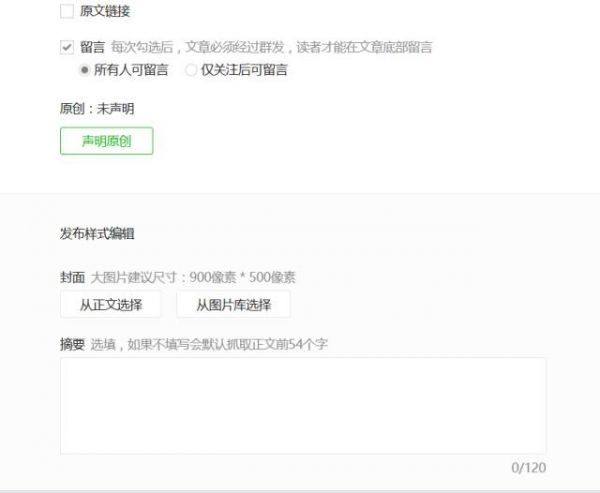Select the 所有人可留言 radio circle
The width and height of the screenshot is (600, 493).
(84, 70)
